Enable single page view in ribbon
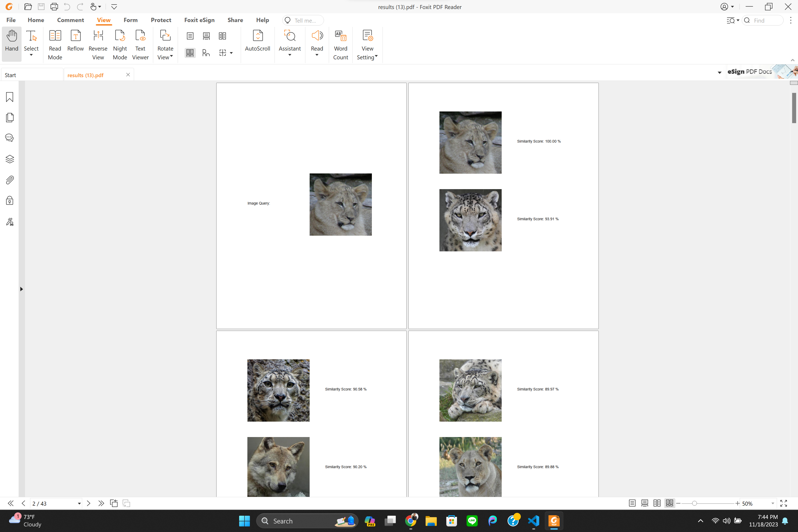 click(x=190, y=36)
